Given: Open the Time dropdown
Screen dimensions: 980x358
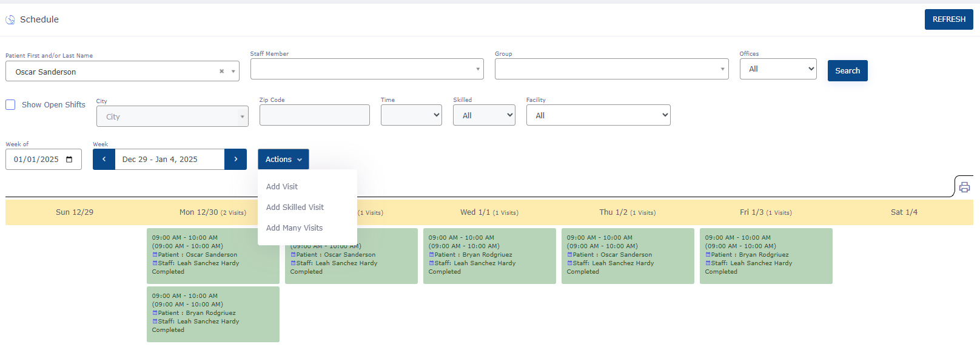Looking at the screenshot, I should (411, 115).
